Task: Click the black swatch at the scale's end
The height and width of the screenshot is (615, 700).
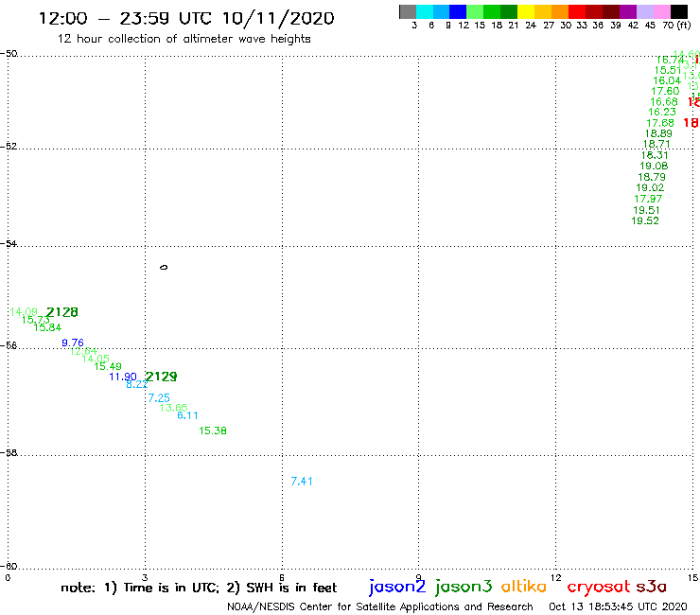Action: coord(679,11)
